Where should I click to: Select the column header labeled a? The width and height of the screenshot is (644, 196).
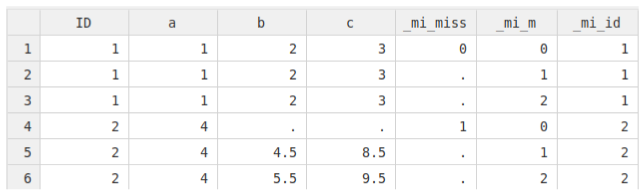173,23
